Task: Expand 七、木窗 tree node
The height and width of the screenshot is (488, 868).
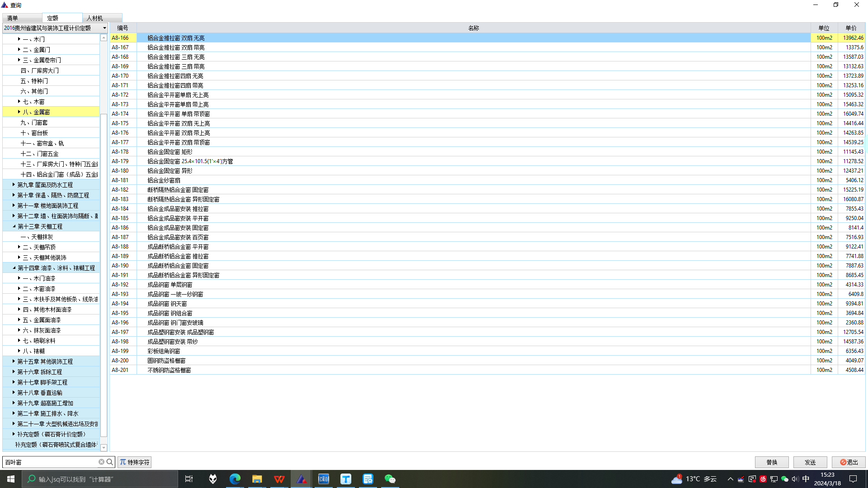Action: pos(19,102)
